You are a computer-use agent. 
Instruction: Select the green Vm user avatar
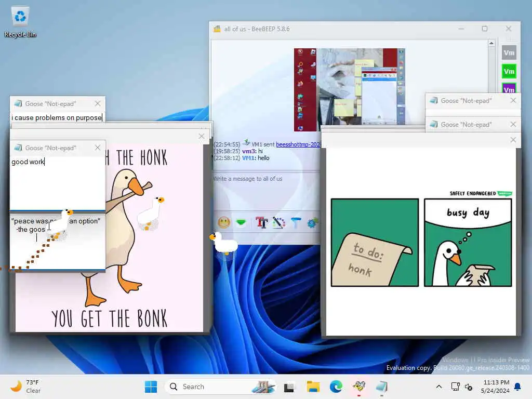(x=509, y=71)
